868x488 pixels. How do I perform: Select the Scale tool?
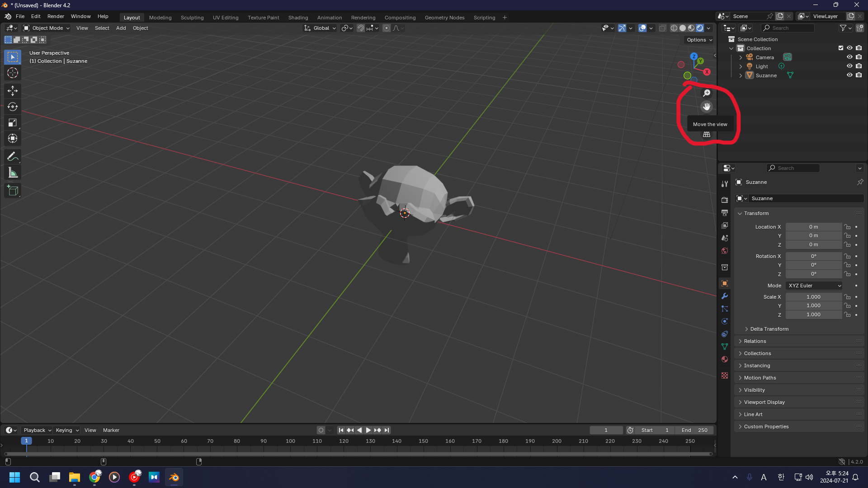[x=13, y=122]
